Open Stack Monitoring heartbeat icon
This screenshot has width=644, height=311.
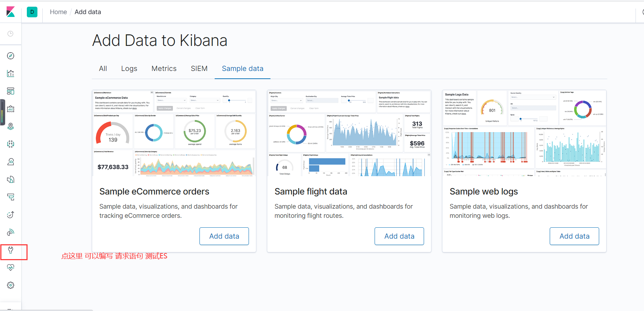point(11,268)
